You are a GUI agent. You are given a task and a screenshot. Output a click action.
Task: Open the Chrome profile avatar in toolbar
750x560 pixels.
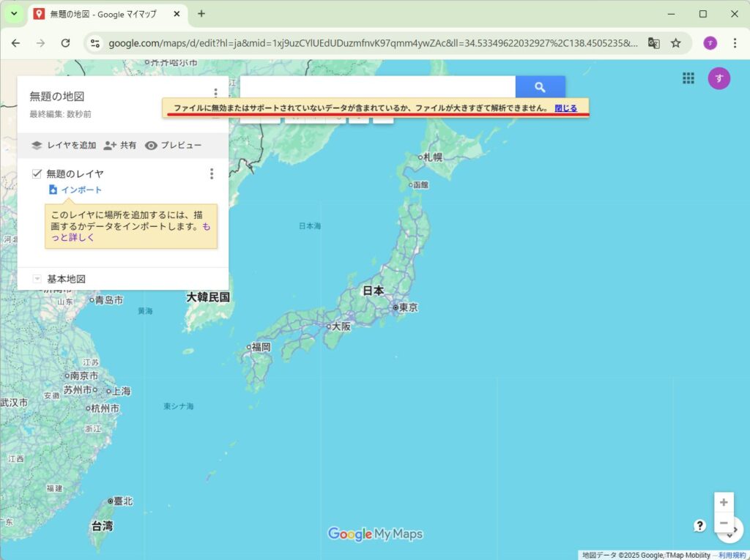click(710, 43)
